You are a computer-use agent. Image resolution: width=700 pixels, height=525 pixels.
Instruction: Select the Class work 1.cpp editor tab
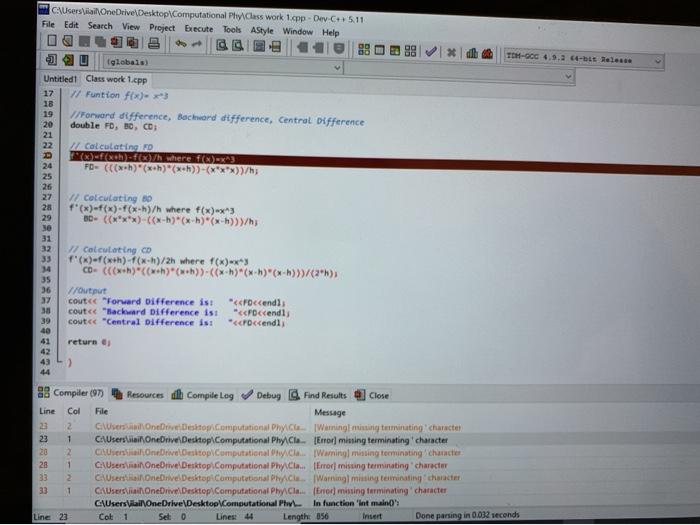click(x=117, y=79)
